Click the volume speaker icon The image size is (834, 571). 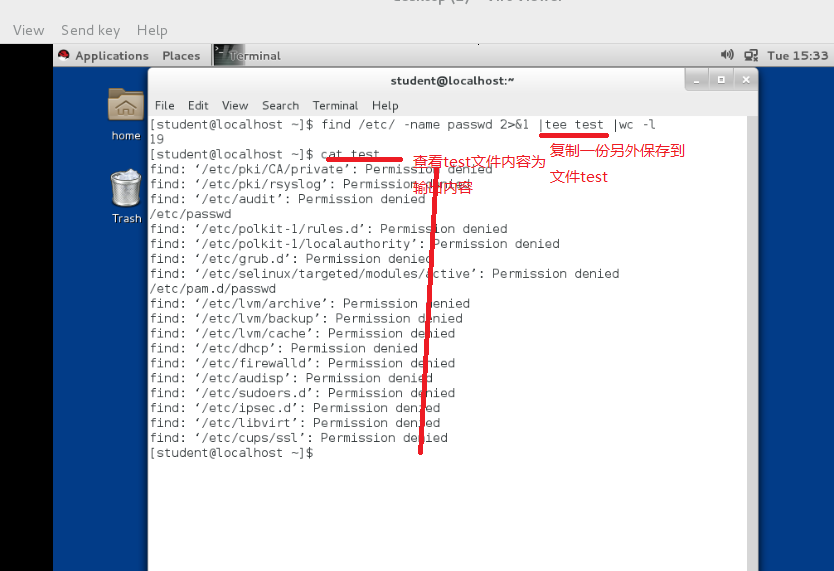[727, 55]
